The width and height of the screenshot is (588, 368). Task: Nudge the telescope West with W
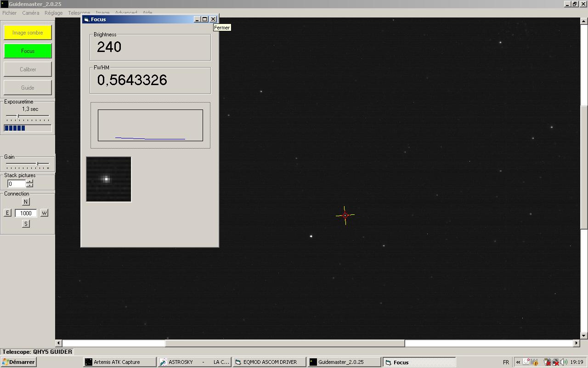(44, 213)
